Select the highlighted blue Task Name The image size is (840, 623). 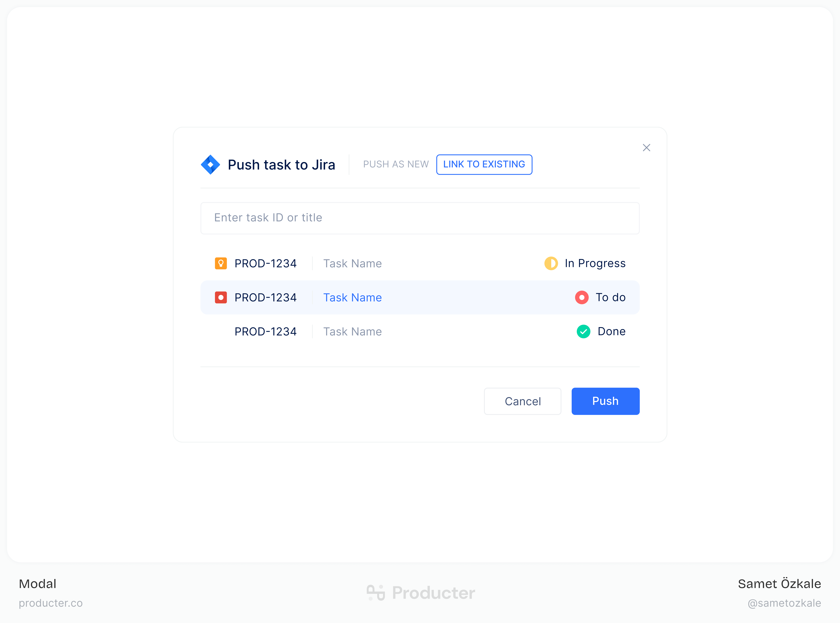pos(352,297)
